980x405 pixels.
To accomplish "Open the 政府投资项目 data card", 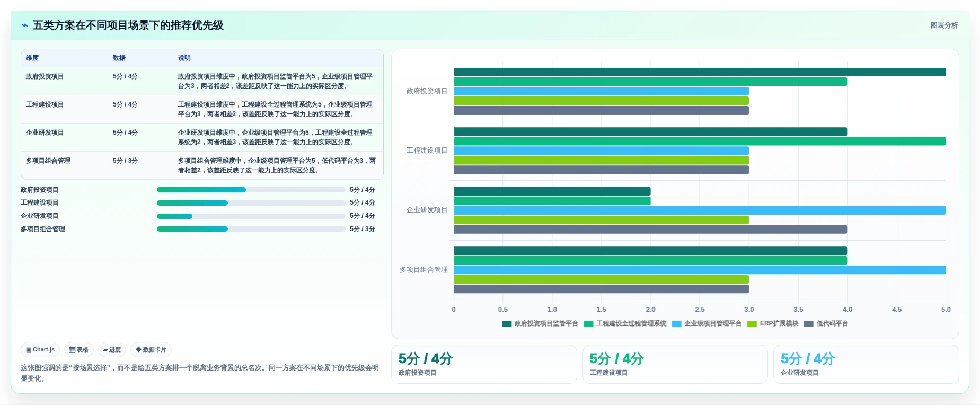I will pos(484,364).
